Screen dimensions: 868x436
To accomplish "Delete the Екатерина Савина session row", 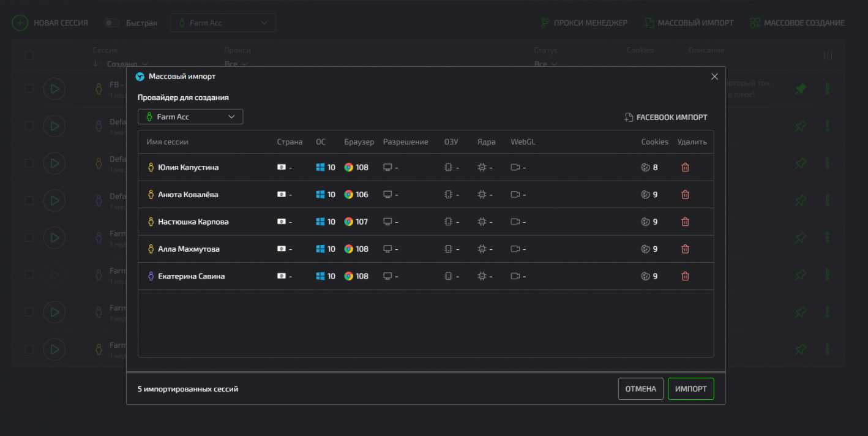I will pos(685,276).
